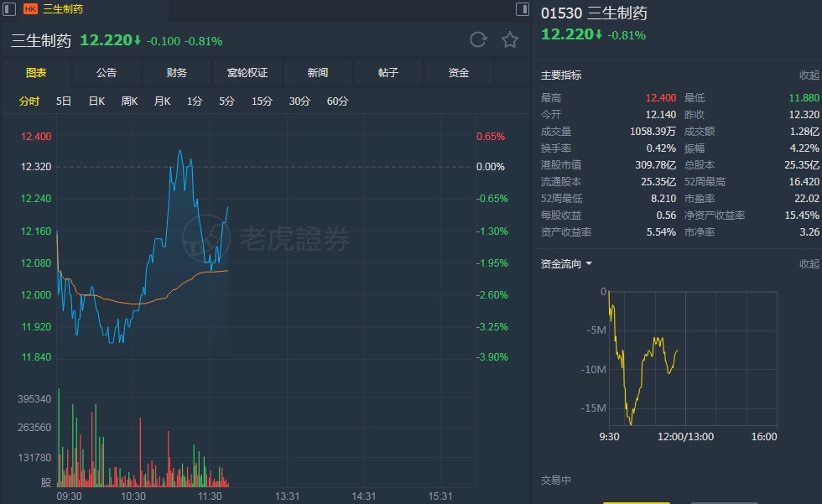
Task: Open the 资金流向 dropdown arrow
Action: [589, 264]
